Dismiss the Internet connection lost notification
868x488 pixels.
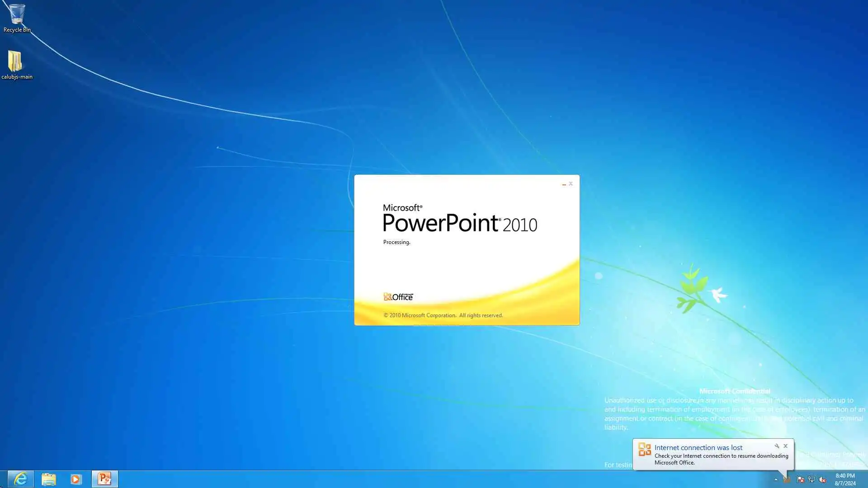(x=785, y=446)
